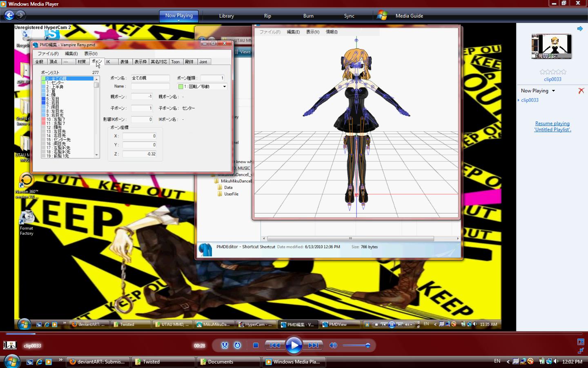Click the Show Desktop quick launch icon
Screen dimensions: 588x368
tap(30, 362)
